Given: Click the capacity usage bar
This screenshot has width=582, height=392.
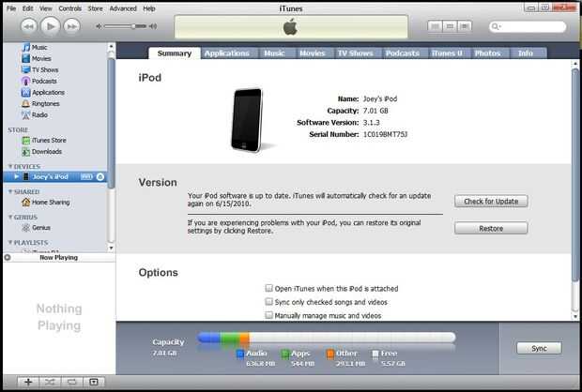Looking at the screenshot, I should coord(327,338).
